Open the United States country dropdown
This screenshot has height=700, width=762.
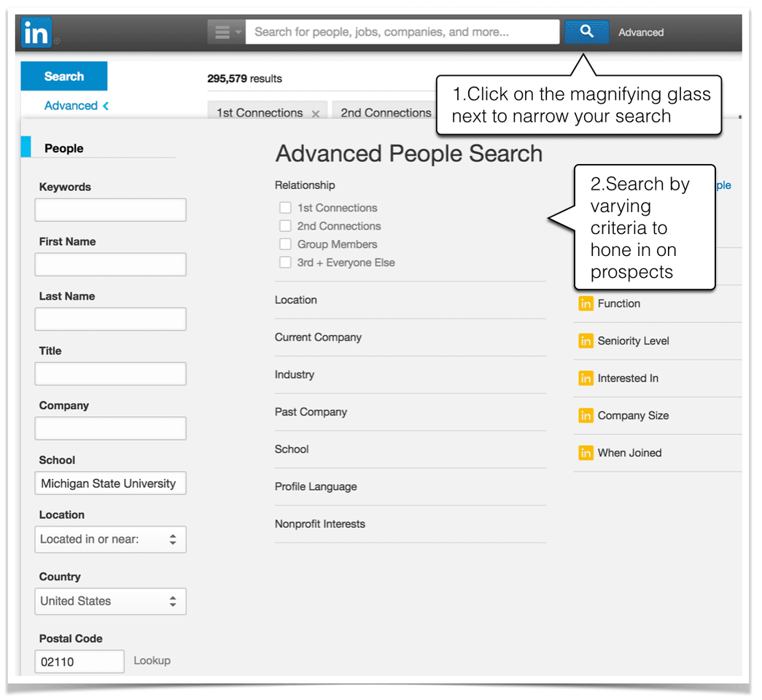point(110,601)
